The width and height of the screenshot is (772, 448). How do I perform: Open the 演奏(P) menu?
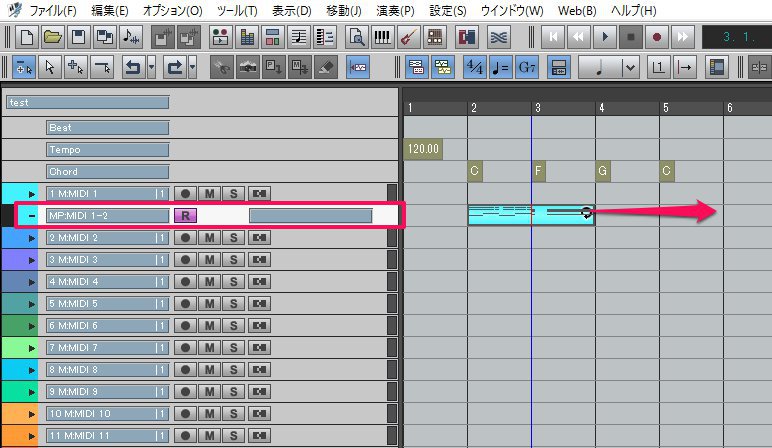pyautogui.click(x=395, y=10)
